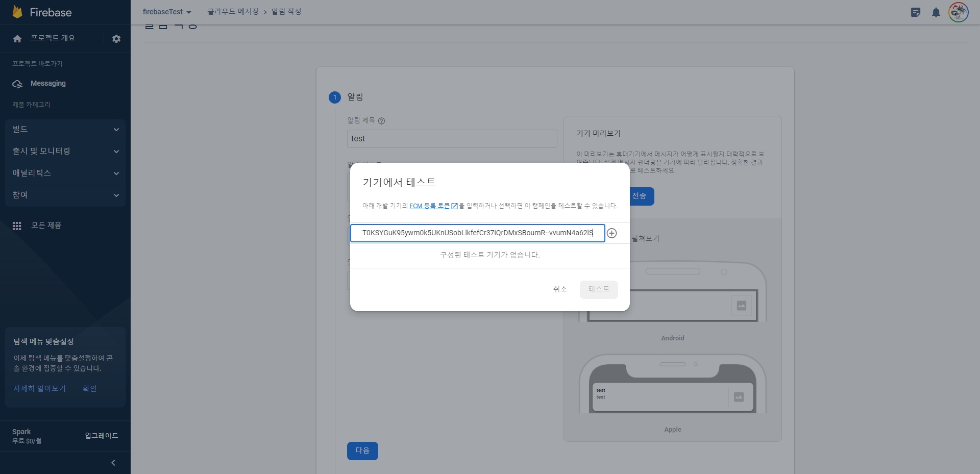The image size is (980, 474).
Task: Open Messaging in sidebar shortcuts
Action: 48,83
